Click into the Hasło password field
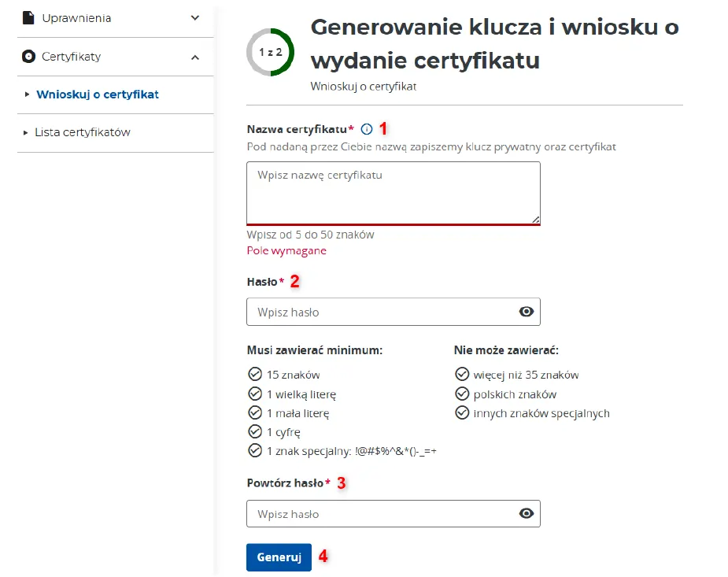This screenshot has width=728, height=577. (x=382, y=312)
